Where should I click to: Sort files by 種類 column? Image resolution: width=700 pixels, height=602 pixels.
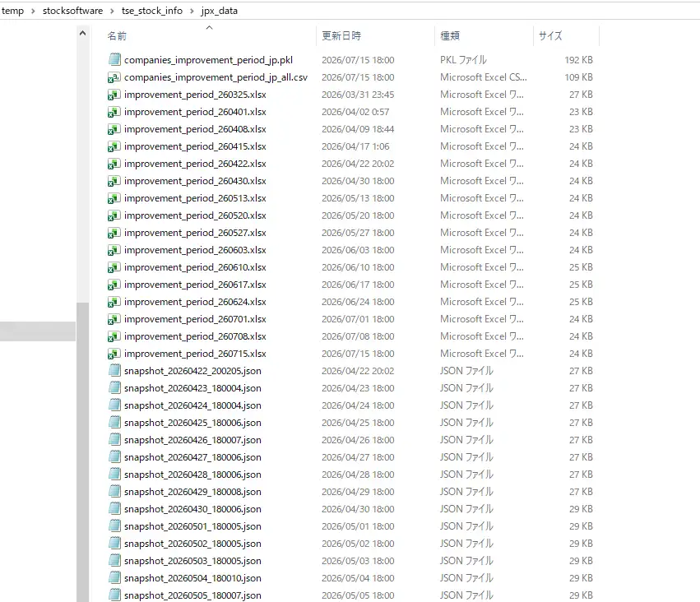tap(450, 35)
